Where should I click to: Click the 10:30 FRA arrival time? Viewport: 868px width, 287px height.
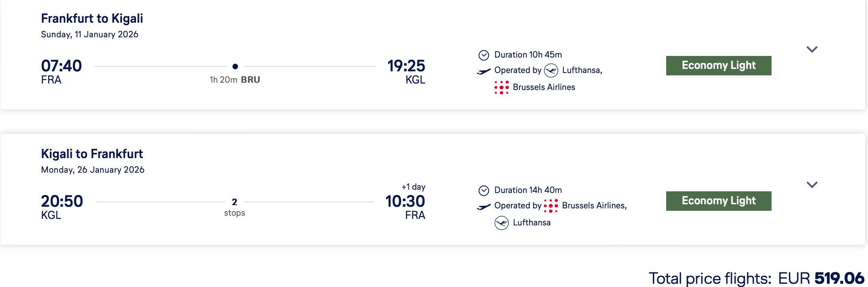pyautogui.click(x=405, y=202)
